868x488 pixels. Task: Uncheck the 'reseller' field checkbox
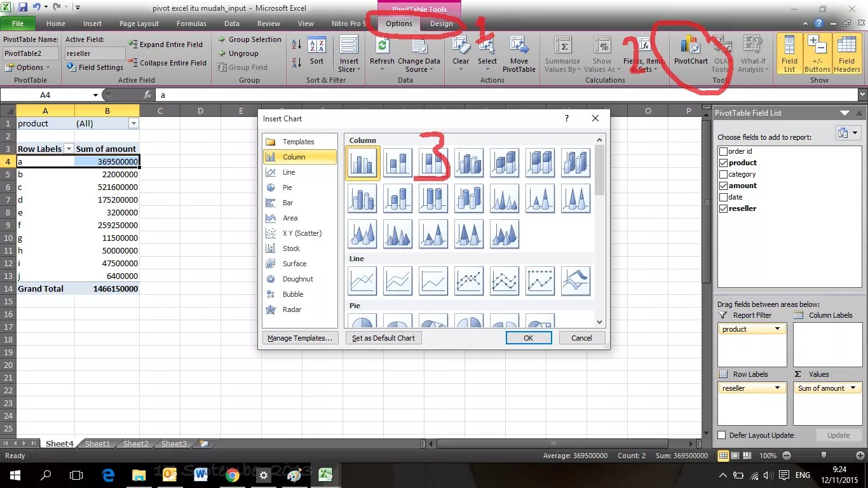point(723,208)
